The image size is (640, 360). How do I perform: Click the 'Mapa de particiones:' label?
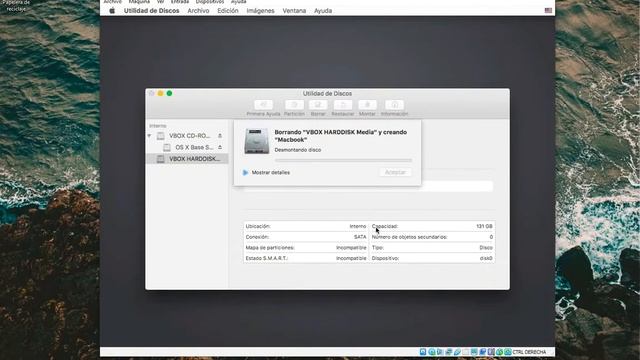(270, 248)
